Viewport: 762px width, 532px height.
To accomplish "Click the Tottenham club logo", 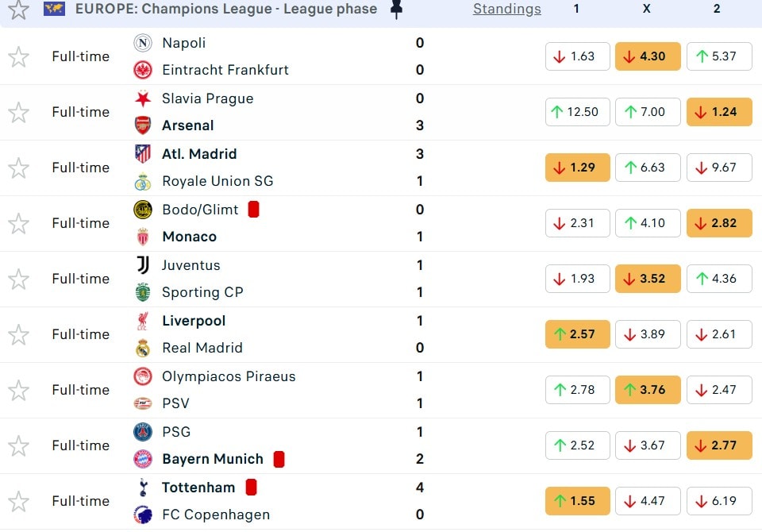I will 143,488.
